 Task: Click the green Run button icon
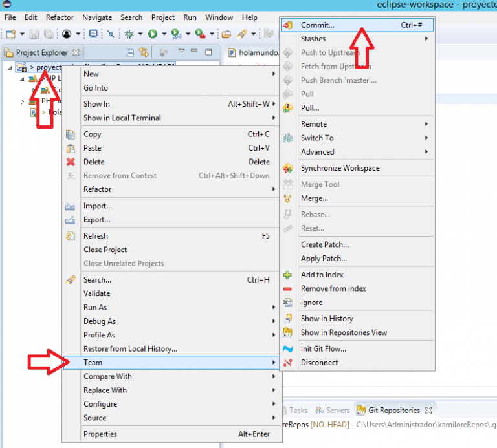153,34
